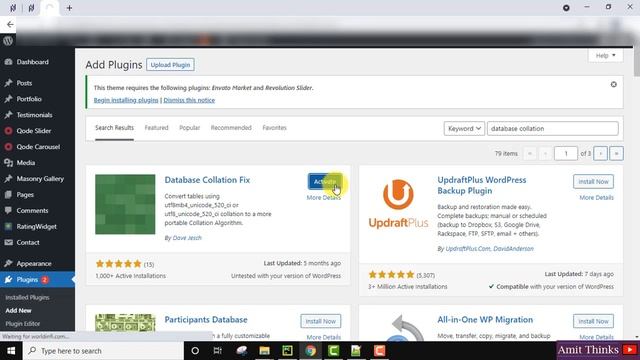The height and width of the screenshot is (360, 640).
Task: Switch to Recommended tab
Action: pyautogui.click(x=231, y=128)
